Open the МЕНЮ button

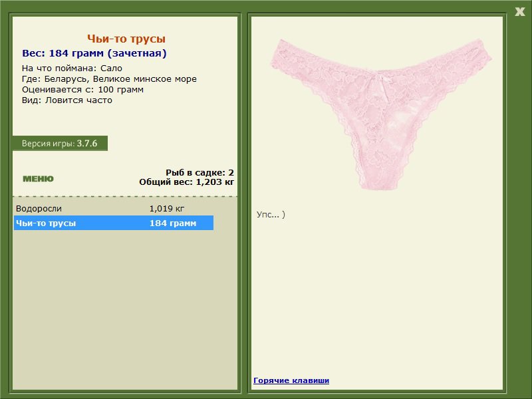(38, 179)
